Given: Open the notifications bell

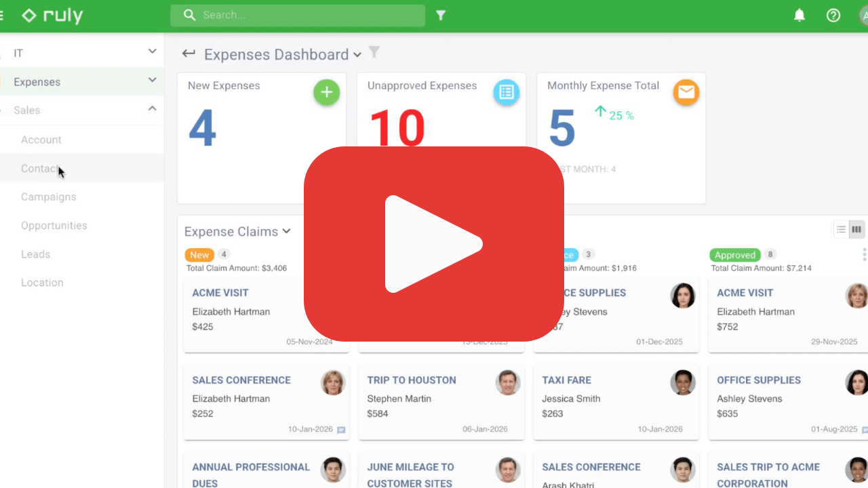Looking at the screenshot, I should click(800, 15).
